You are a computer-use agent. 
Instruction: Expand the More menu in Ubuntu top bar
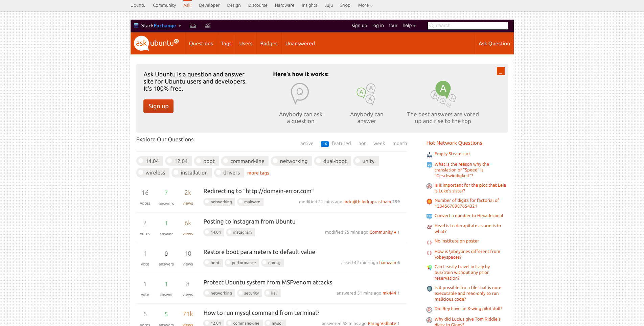365,5
